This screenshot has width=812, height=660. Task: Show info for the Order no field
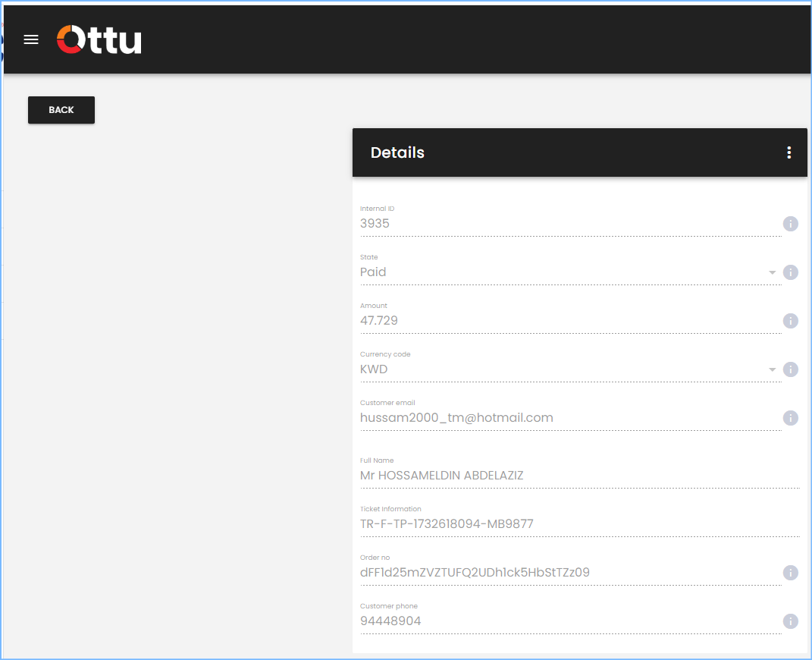point(790,573)
